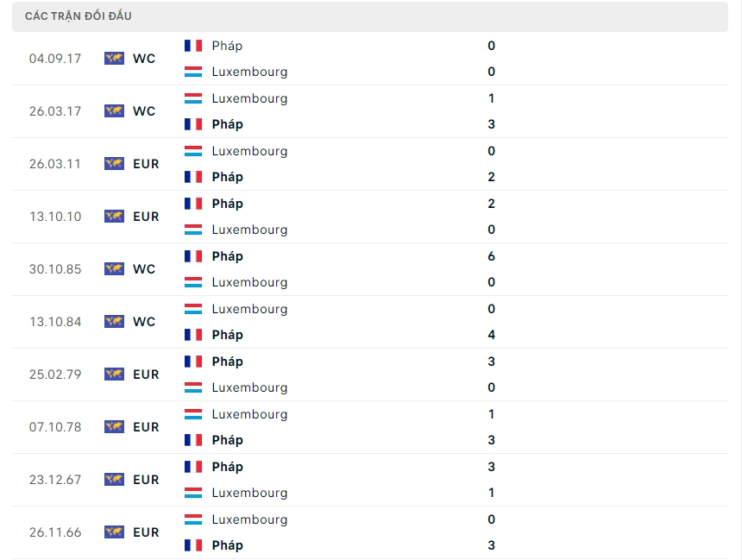Screen dimensions: 742x560
Task: Click the Luxembourg flag in the 30.10.85 match
Action: [193, 282]
